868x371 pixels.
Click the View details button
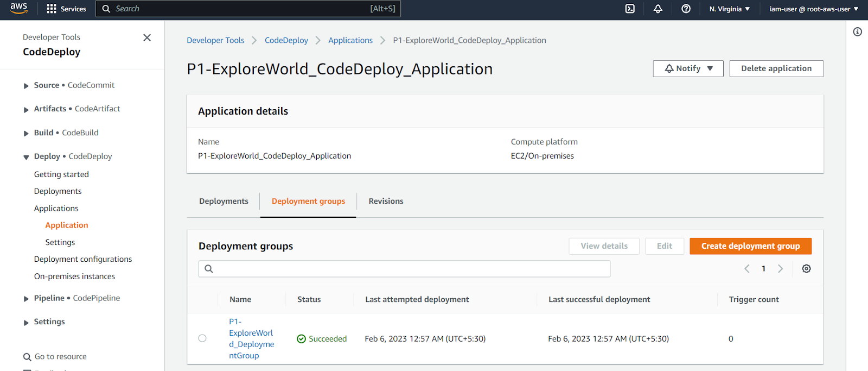(604, 246)
